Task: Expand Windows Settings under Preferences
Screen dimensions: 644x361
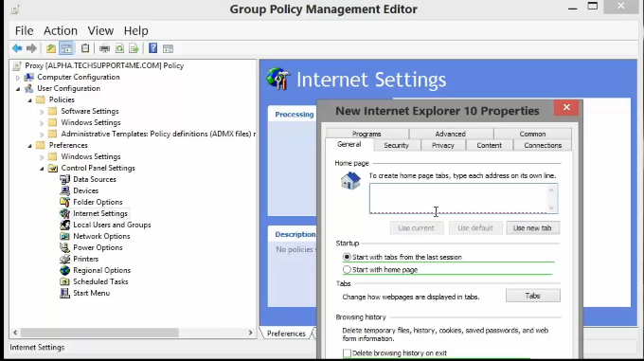Action: [42, 157]
